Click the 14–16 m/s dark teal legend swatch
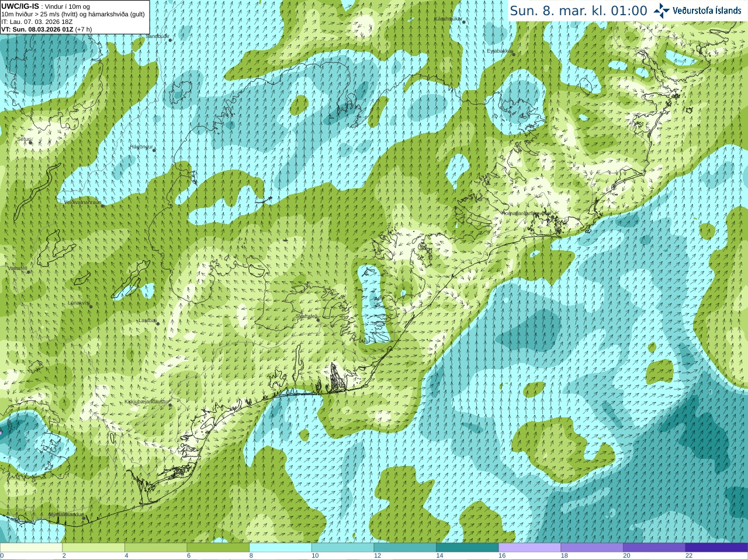Image resolution: width=748 pixels, height=560 pixels. pos(467,548)
